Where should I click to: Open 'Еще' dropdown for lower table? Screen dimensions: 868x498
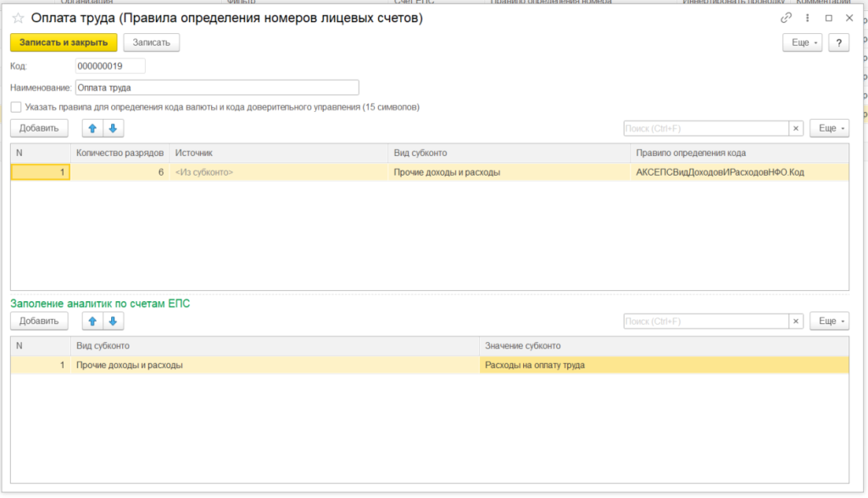pos(829,322)
